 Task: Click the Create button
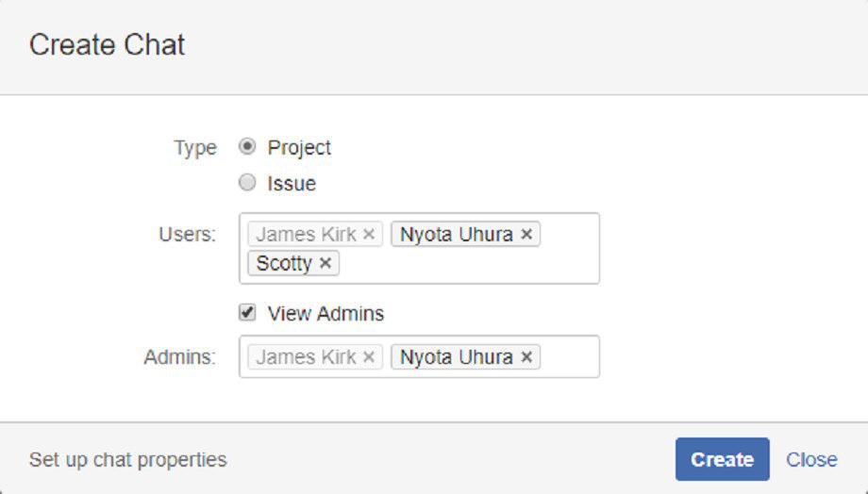coord(722,459)
